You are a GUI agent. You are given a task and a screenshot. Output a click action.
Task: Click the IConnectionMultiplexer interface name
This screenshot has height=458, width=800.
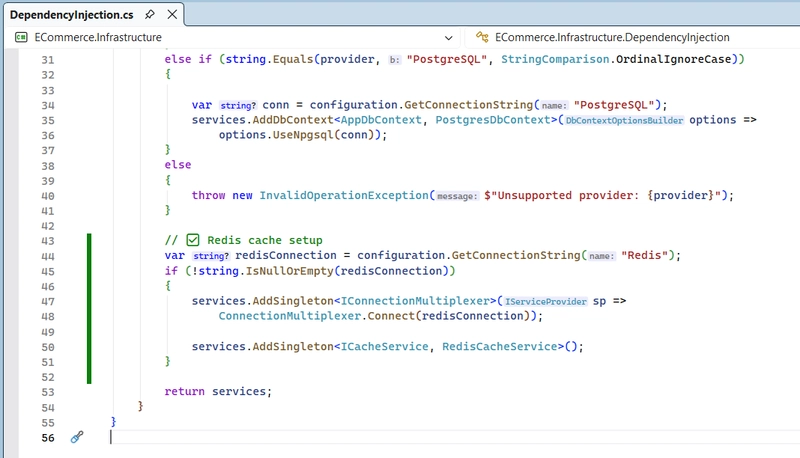(x=415, y=301)
